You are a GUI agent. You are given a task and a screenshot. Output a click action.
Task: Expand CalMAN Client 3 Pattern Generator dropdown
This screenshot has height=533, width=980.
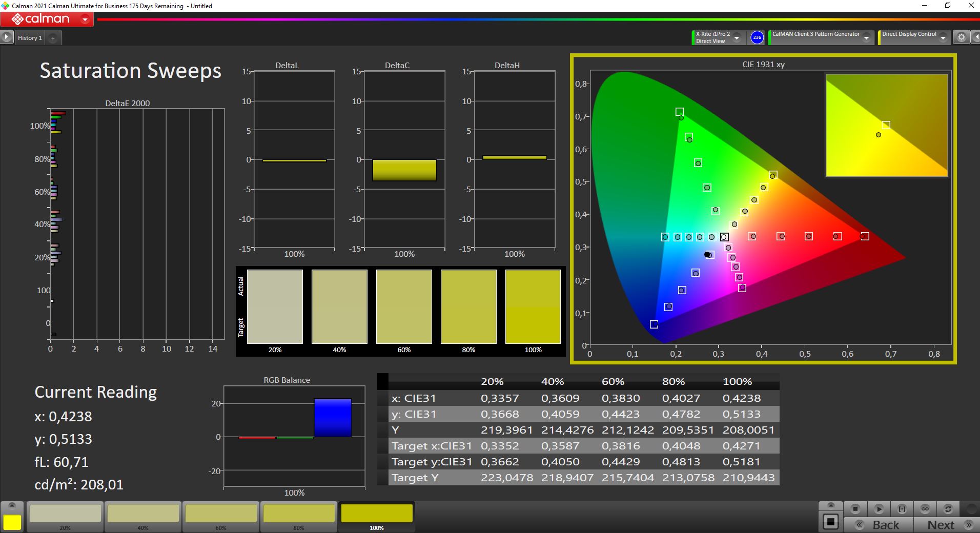(866, 38)
